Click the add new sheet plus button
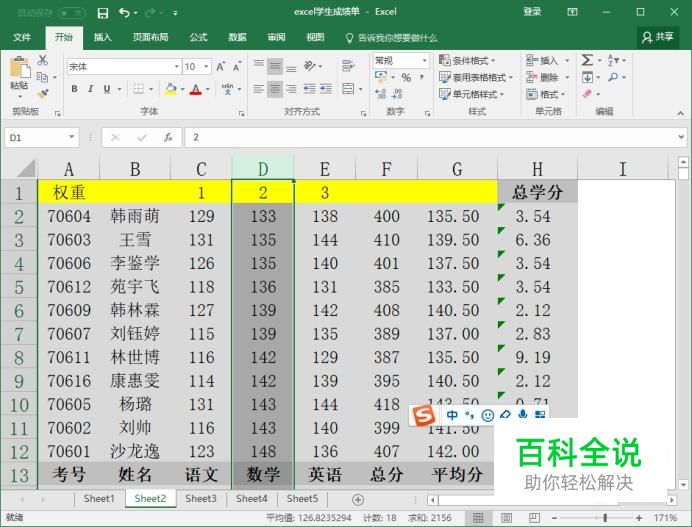This screenshot has width=692, height=527. click(358, 500)
